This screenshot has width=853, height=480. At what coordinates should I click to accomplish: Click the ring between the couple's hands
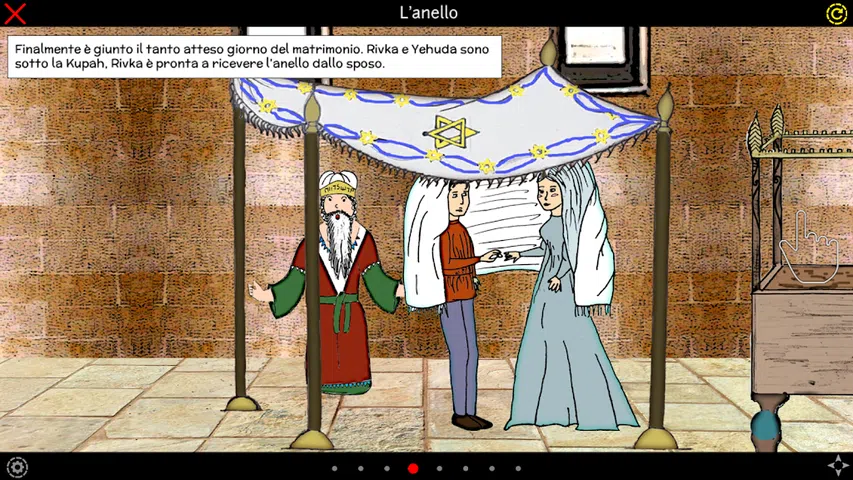coord(502,255)
